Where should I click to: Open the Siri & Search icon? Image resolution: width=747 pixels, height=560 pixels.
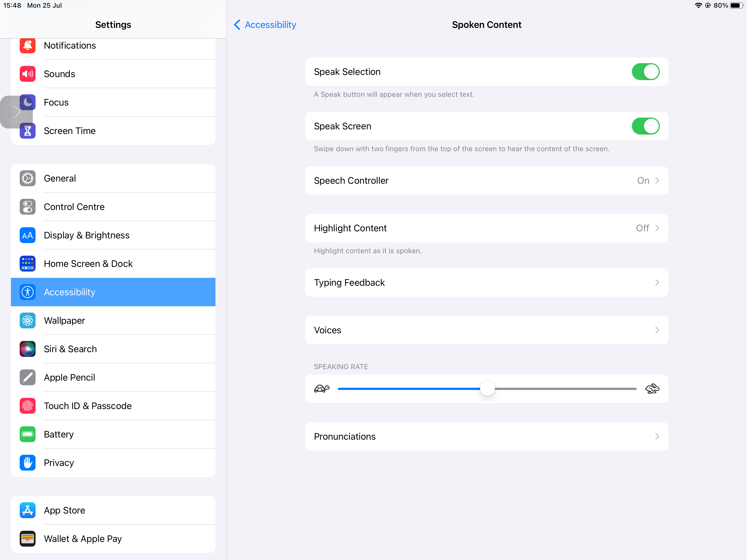coord(27,349)
